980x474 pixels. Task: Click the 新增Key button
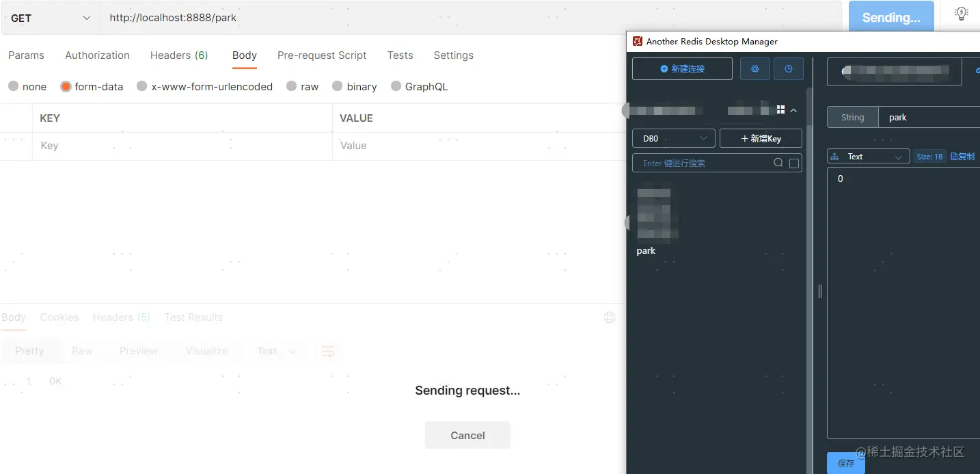coord(761,138)
